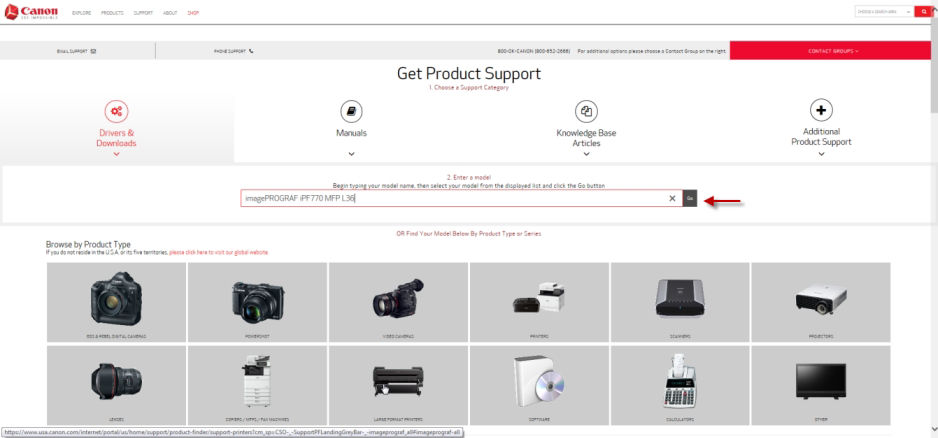Clear the model field with X icon
Viewport: 938px width, 438px height.
[672, 199]
